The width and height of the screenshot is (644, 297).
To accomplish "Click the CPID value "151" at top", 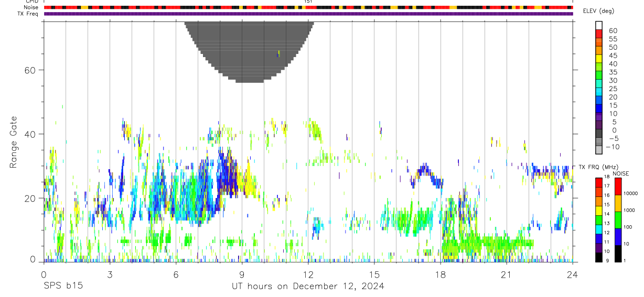I will click(x=308, y=2).
